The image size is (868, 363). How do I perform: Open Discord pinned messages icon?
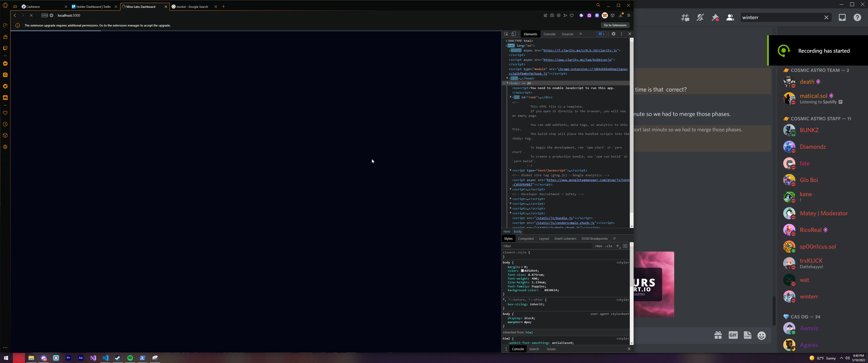pos(715,17)
